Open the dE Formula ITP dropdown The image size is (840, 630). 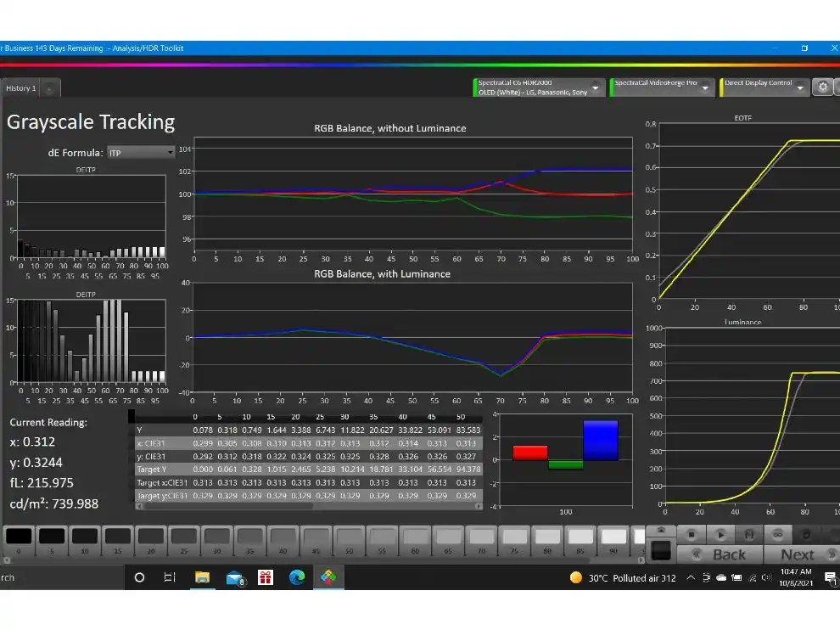point(140,153)
